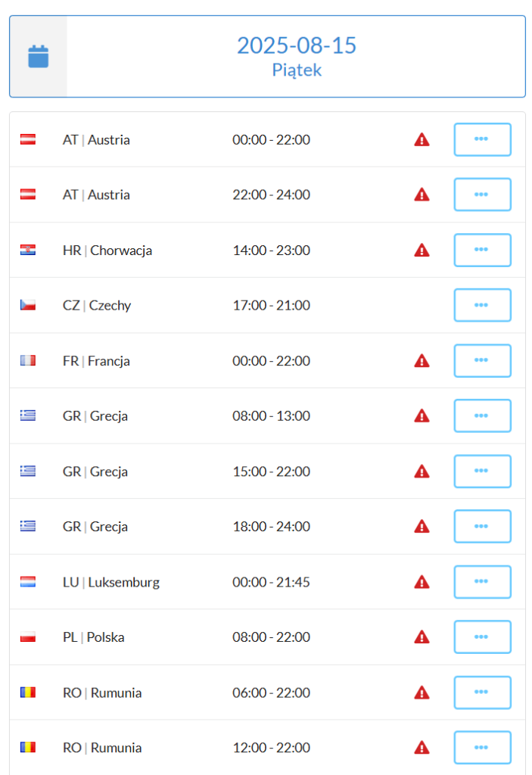This screenshot has width=532, height=775.
Task: Click the Czech flag icon
Action: coord(28,305)
